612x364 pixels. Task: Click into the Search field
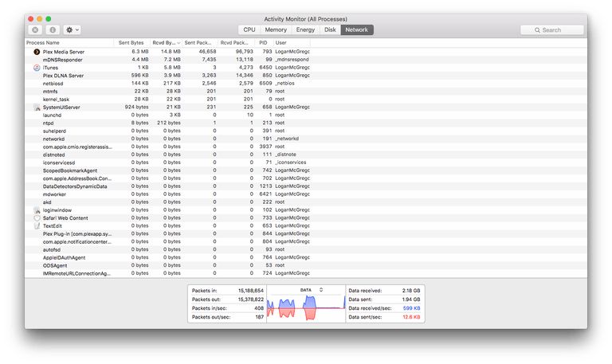[552, 30]
